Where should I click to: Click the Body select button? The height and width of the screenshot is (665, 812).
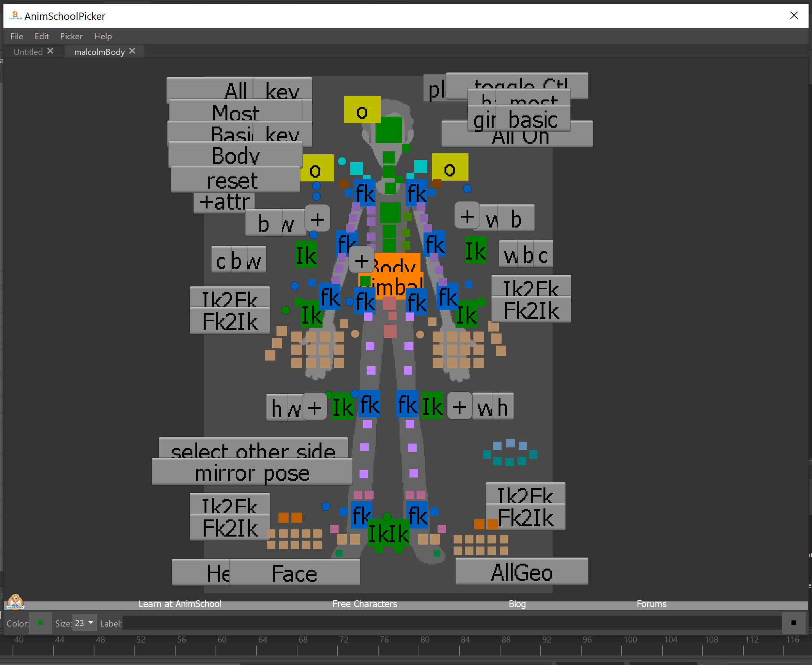[235, 154]
